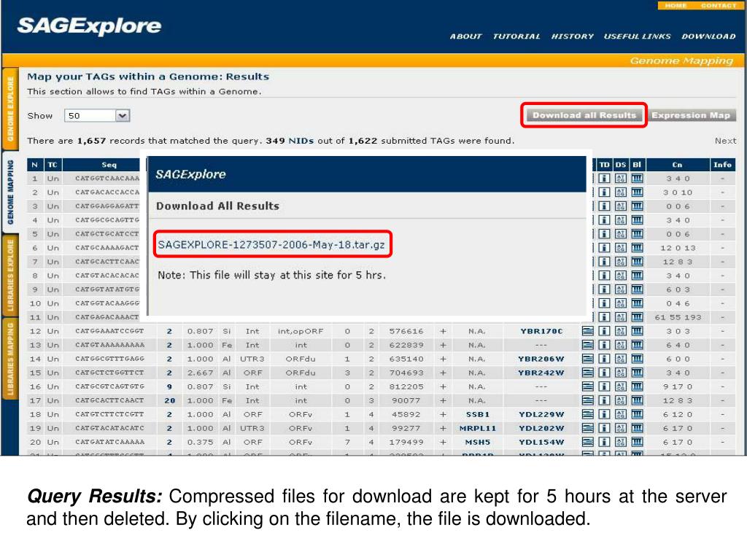Open TD info icon for row 1 CATGGTCAACAAA
Image resolution: width=747 pixels, height=560 pixels.
click(604, 179)
